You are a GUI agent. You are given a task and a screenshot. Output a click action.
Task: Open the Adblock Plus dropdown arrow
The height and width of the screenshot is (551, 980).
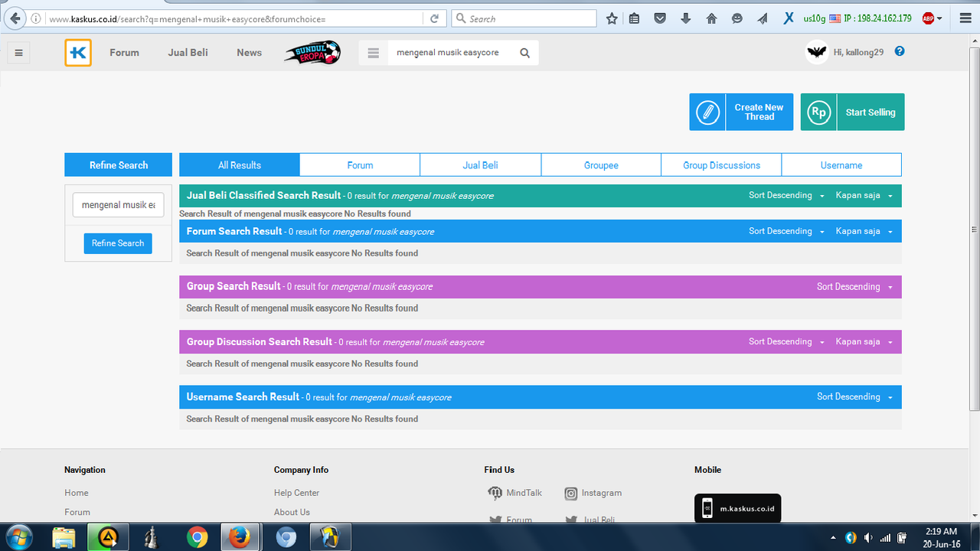pos(939,18)
